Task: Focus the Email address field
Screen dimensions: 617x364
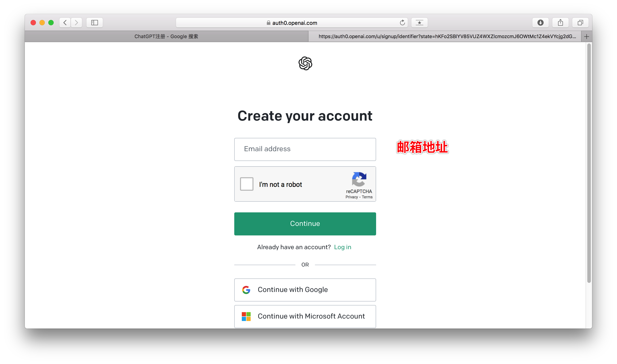Action: (x=305, y=149)
